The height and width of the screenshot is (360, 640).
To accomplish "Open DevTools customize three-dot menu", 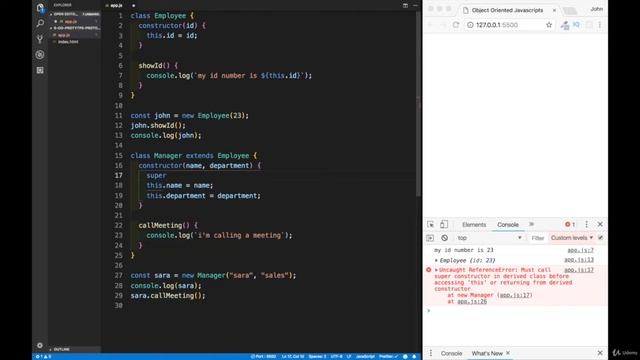I will (587, 224).
